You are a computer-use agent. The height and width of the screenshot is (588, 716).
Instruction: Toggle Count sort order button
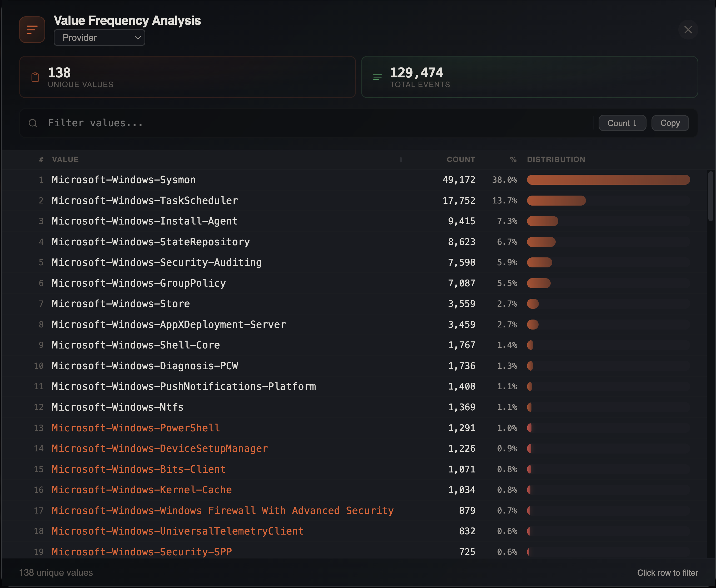click(622, 123)
